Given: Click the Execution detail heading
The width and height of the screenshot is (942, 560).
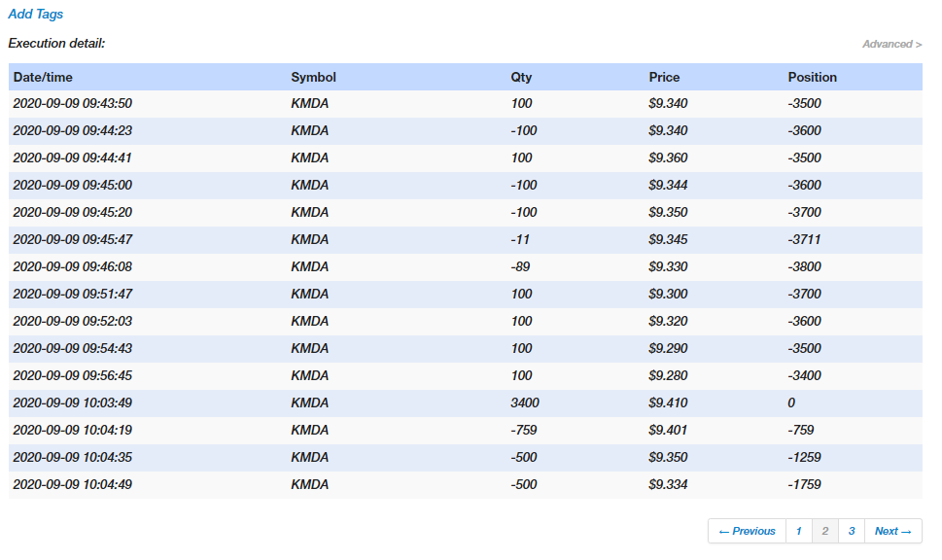Looking at the screenshot, I should 56,44.
